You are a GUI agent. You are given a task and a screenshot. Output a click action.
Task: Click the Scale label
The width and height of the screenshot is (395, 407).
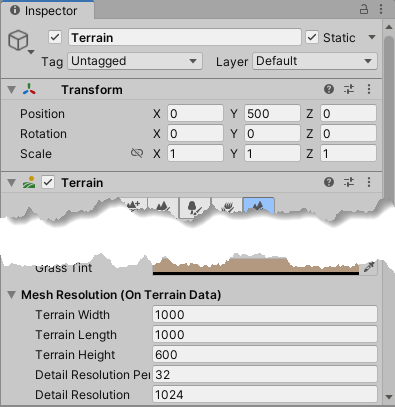click(36, 154)
